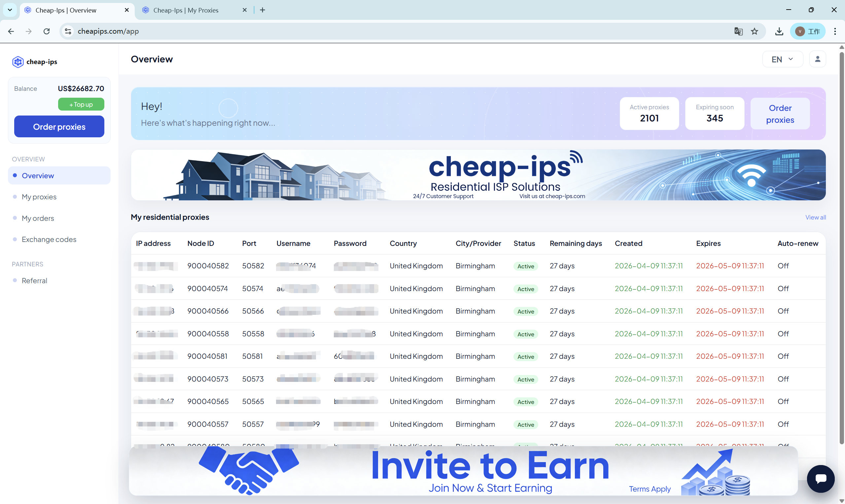Open the Chrome profile chip
Viewport: 845px width, 504px height.
pos(807,31)
